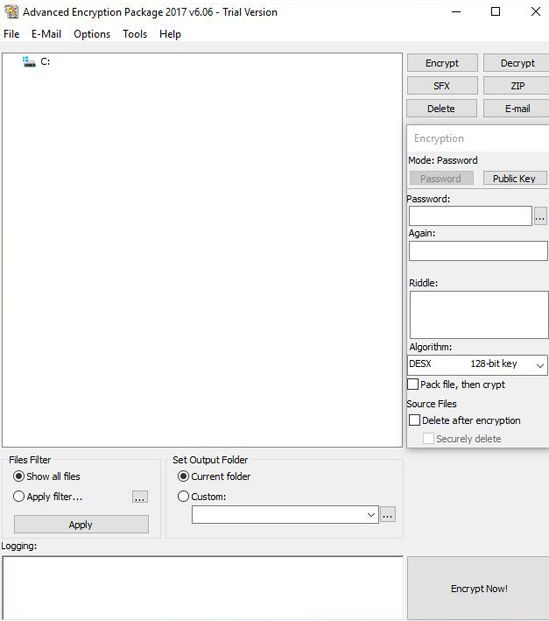549x621 pixels.
Task: Click the C: drive icon in file tree
Action: [x=29, y=62]
